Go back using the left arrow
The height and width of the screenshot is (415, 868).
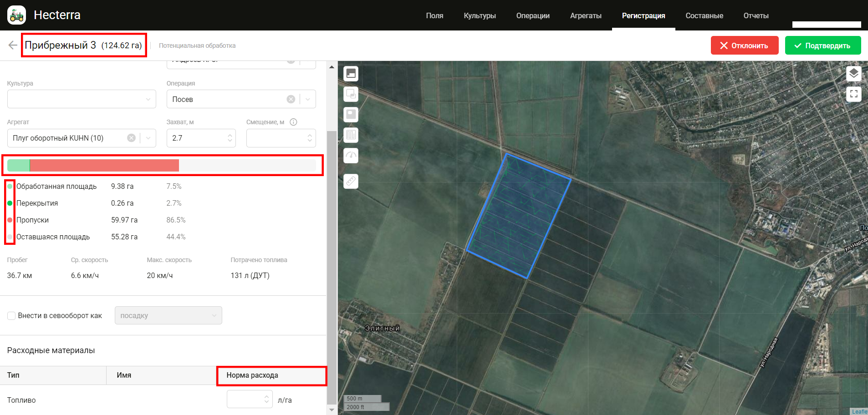click(x=13, y=45)
